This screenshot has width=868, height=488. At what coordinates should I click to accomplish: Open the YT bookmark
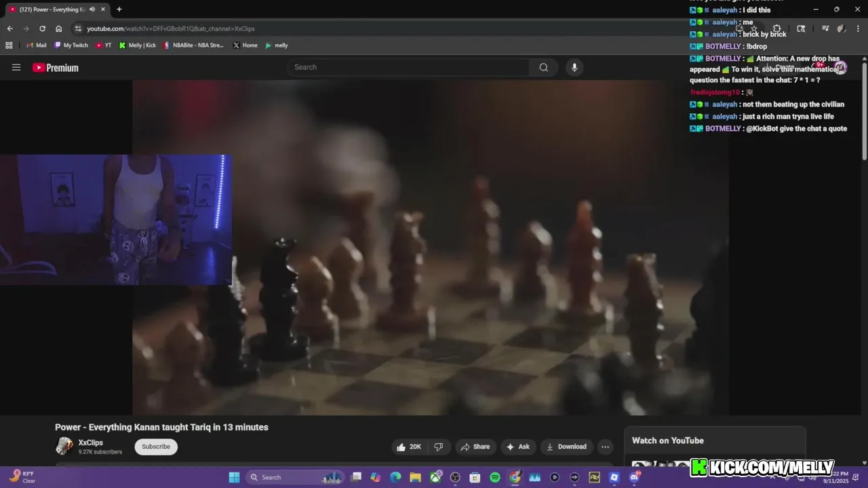(104, 45)
